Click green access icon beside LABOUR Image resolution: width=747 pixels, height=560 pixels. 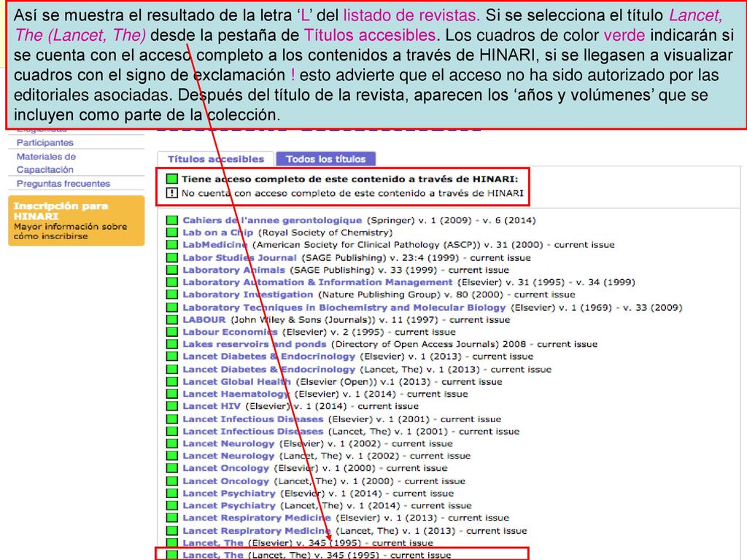tap(172, 319)
